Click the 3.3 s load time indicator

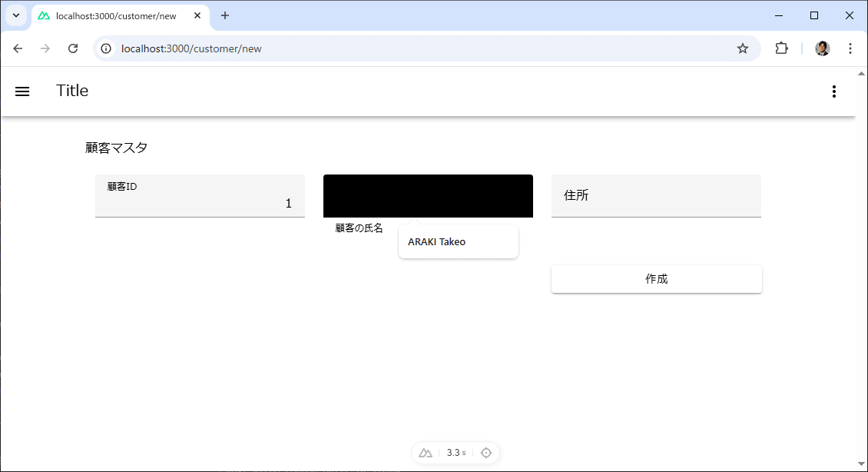[456, 453]
